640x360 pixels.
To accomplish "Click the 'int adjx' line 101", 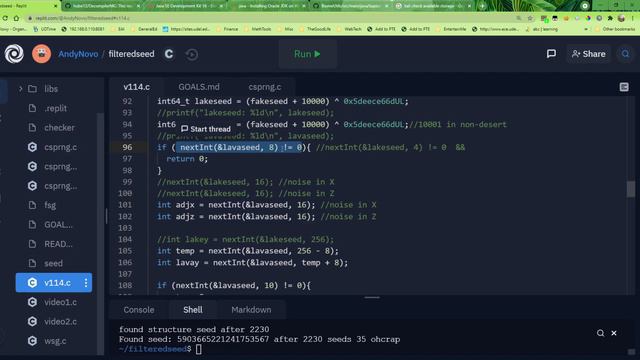I will (x=267, y=205).
